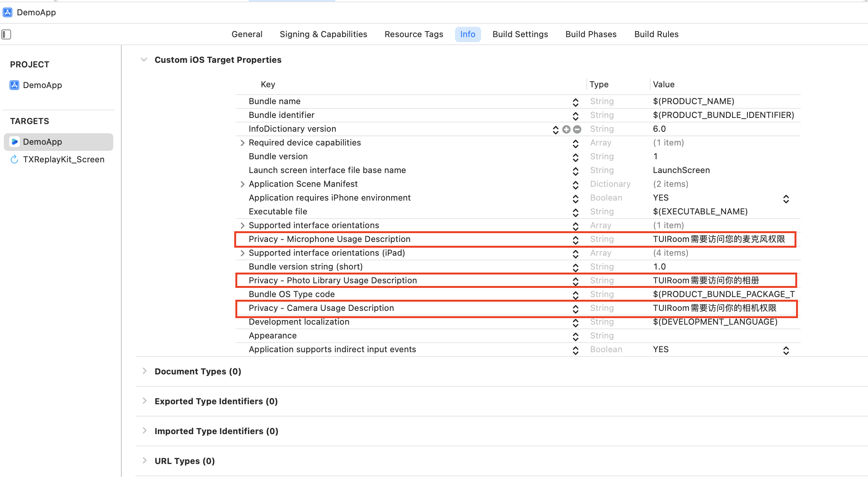
Task: Select $(PRODUCT_BUNDLE_IDENTIFIER) value
Action: pos(723,115)
